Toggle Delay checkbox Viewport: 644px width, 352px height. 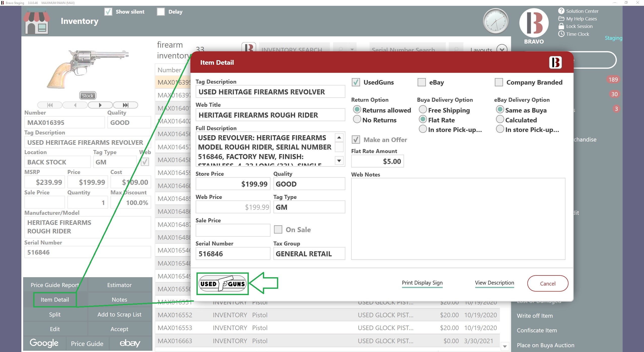[161, 12]
